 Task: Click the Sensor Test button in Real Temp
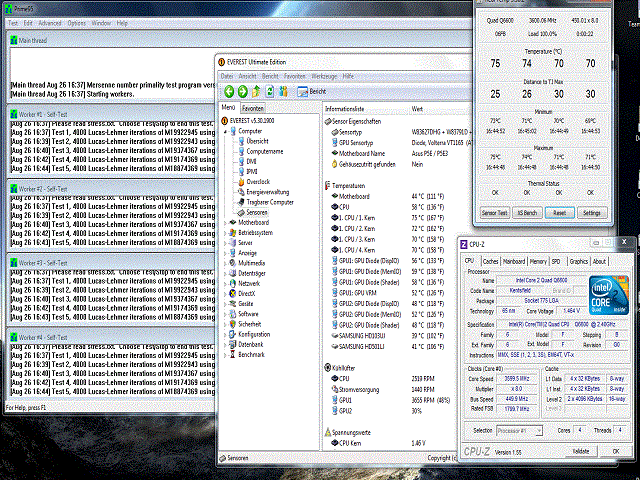coord(494,213)
